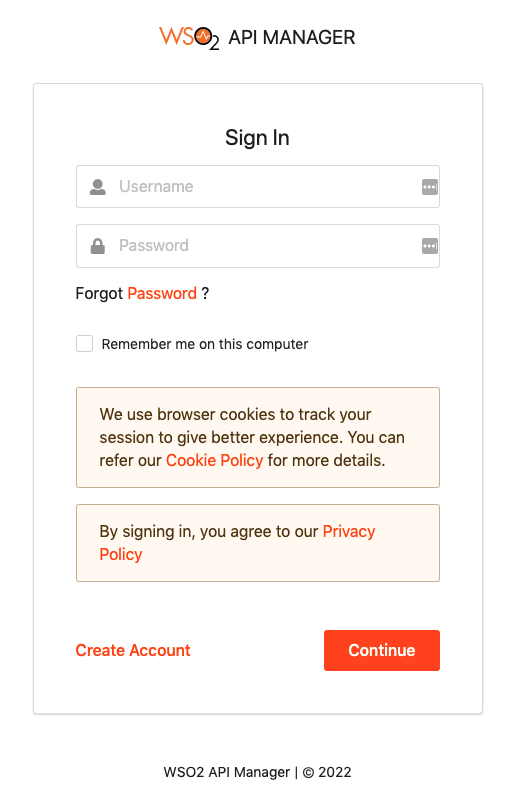Click the API MANAGER header text

click(x=292, y=38)
